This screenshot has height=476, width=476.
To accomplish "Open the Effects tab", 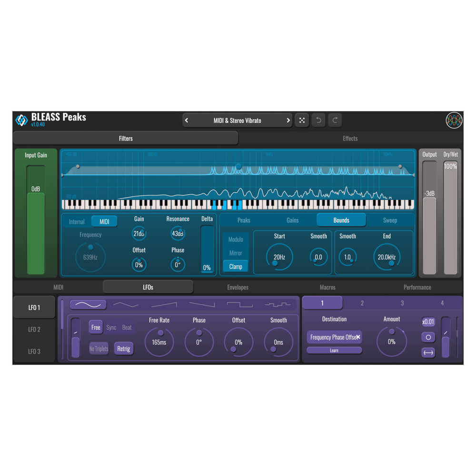I will click(x=350, y=139).
